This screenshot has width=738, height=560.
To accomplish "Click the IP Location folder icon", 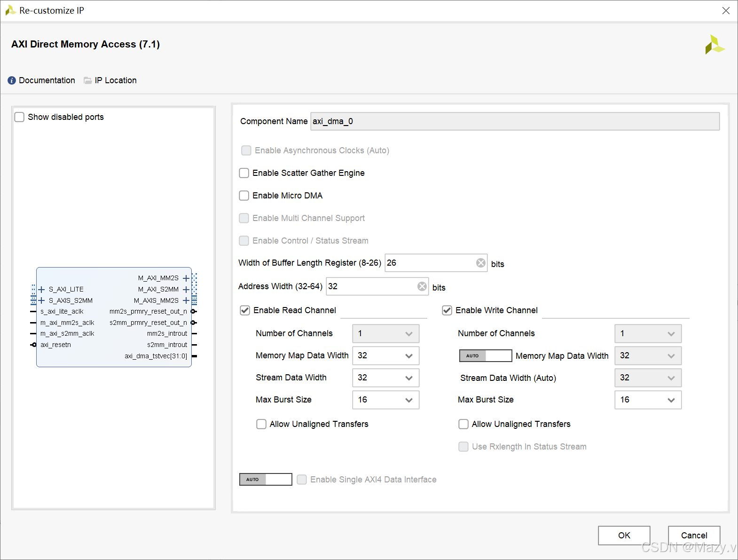I will (x=87, y=80).
